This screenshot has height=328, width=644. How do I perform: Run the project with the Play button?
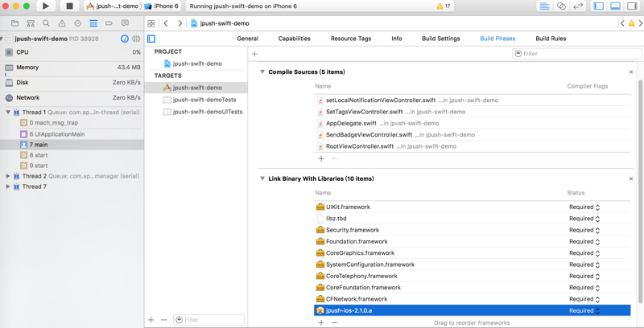tap(46, 6)
